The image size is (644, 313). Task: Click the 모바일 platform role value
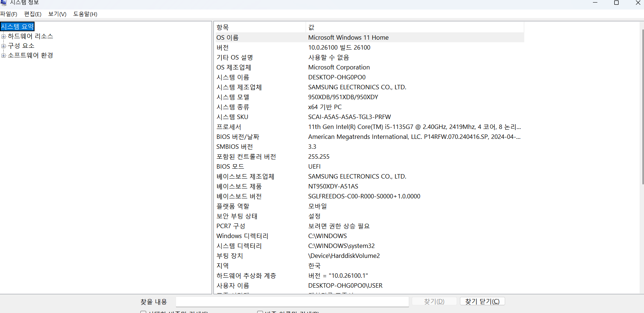click(x=317, y=206)
